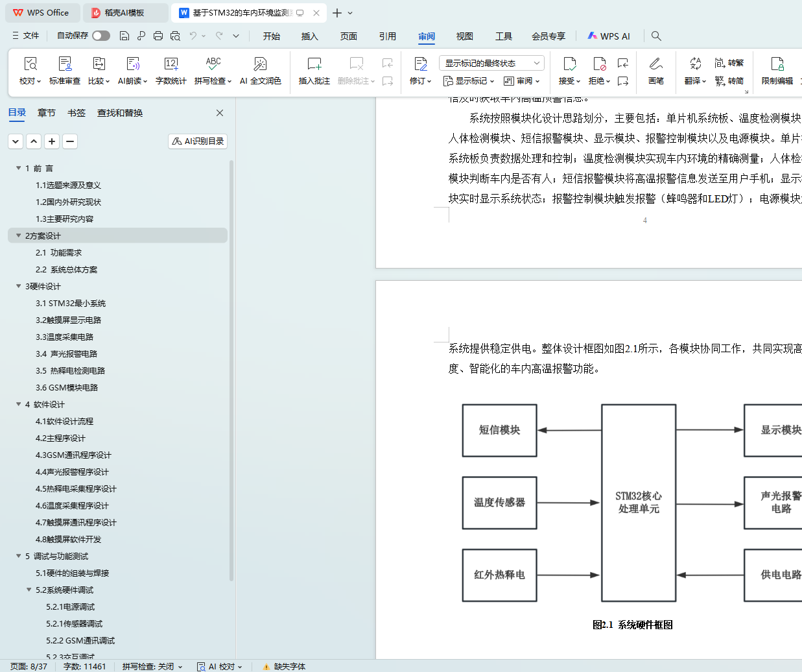The width and height of the screenshot is (802, 672).
Task: Click the AI识别目录 button
Action: (198, 141)
